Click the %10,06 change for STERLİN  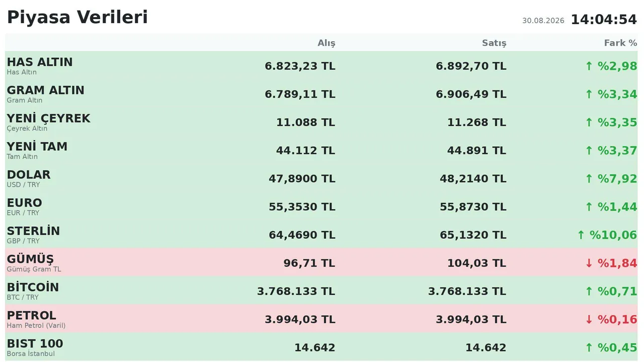(x=607, y=235)
